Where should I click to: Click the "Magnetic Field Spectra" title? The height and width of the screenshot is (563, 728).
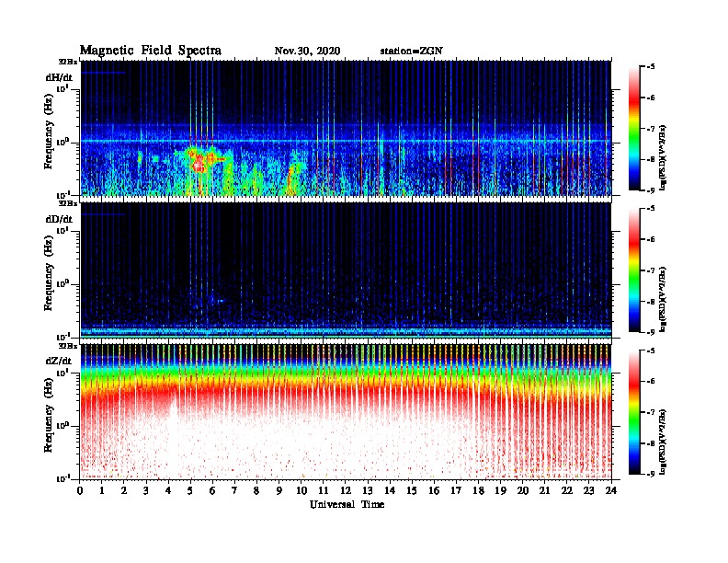click(151, 51)
